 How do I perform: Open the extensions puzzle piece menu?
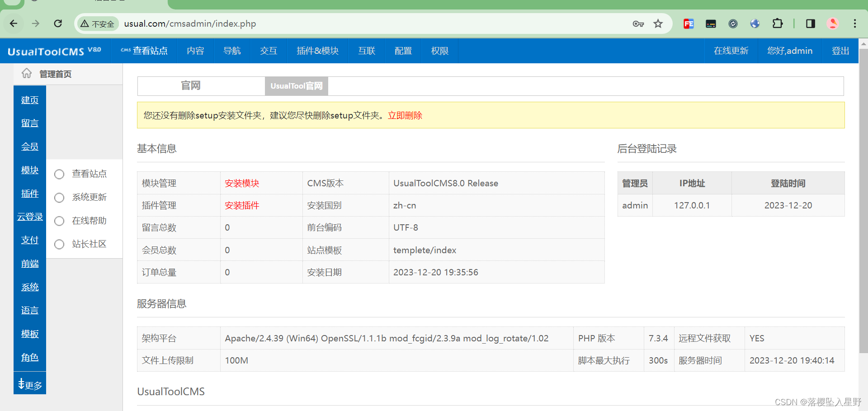(x=778, y=24)
